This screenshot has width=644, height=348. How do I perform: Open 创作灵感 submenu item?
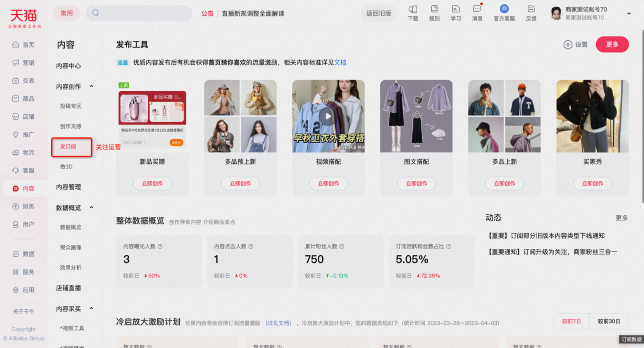tap(71, 126)
